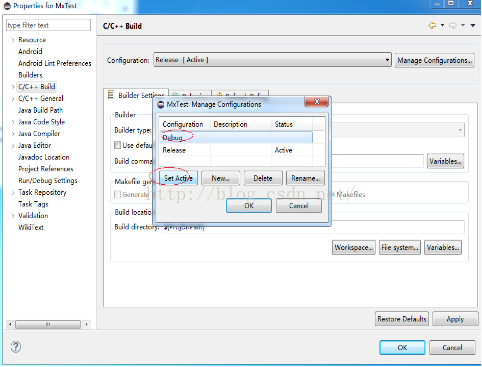
Task: Click Variables button beside build command
Action: 445,161
